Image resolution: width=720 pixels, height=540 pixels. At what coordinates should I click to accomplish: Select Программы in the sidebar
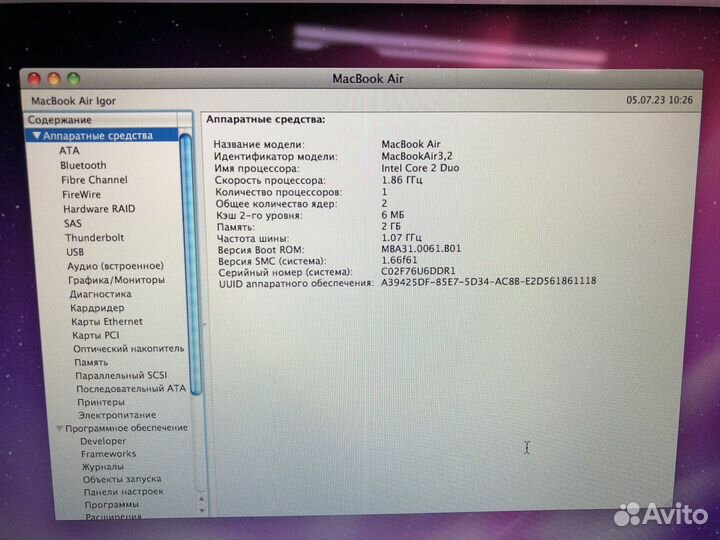(112, 505)
